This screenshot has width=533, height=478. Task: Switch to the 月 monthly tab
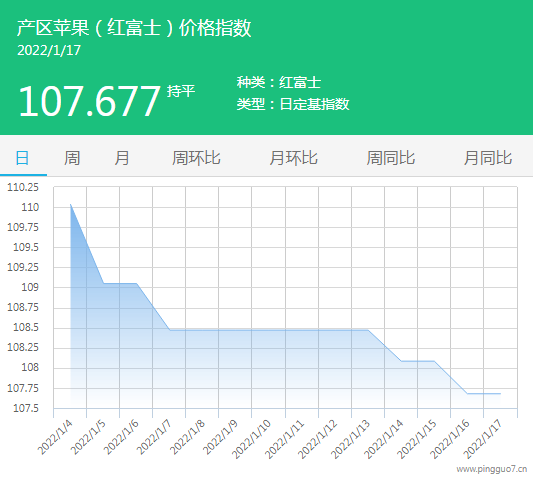click(x=122, y=158)
